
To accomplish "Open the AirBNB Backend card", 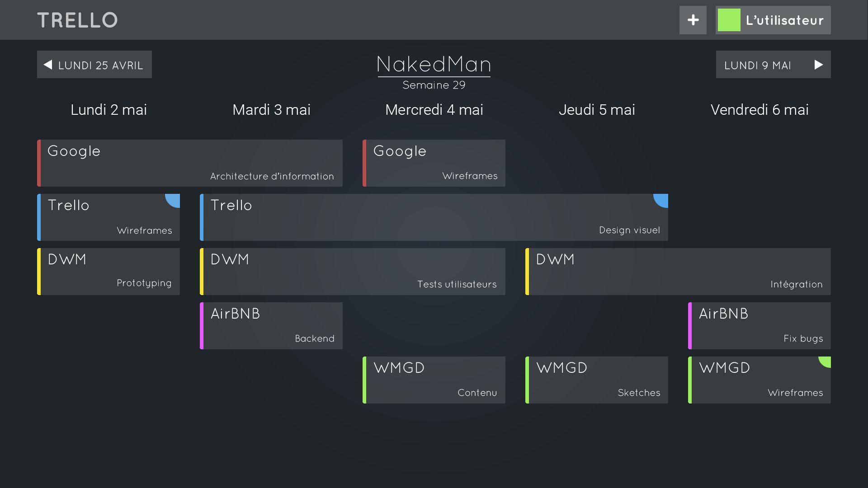I will (x=271, y=325).
